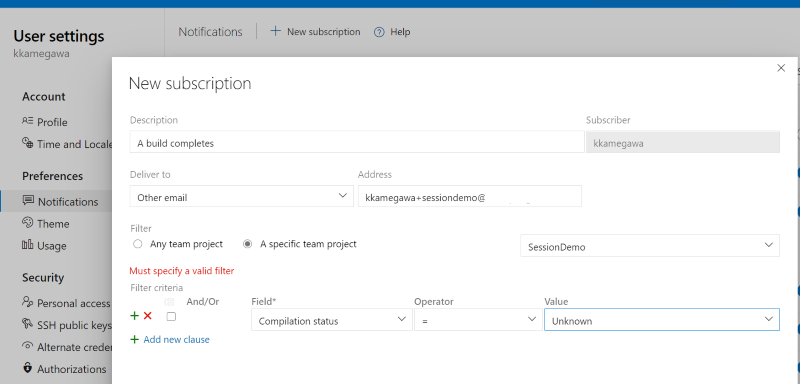Open Time and Locale settings
800x384 pixels.
[x=67, y=144]
